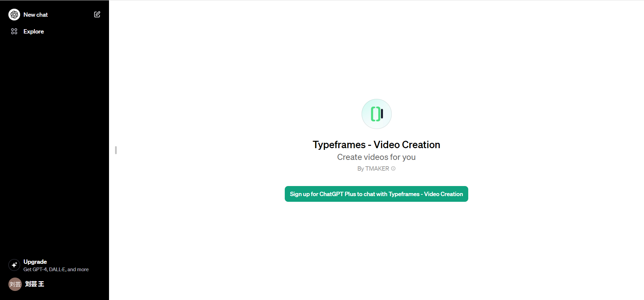
Task: Click the Typeframes GPT logo avatar
Action: point(376,114)
